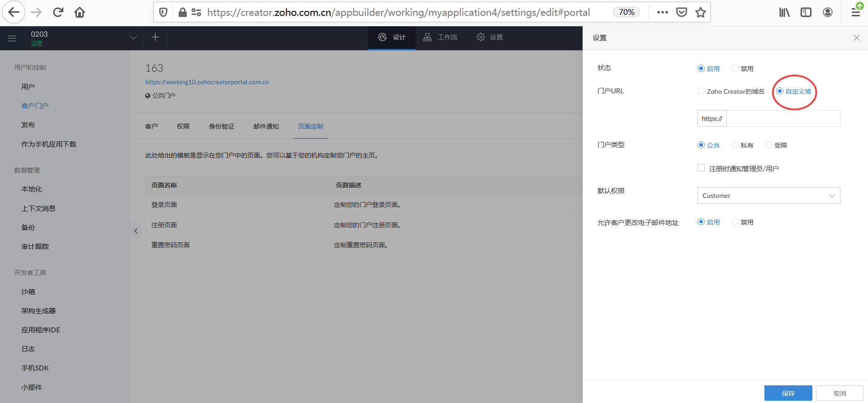Open the working10.zohocreatorportal.com.cn link

coord(207,82)
